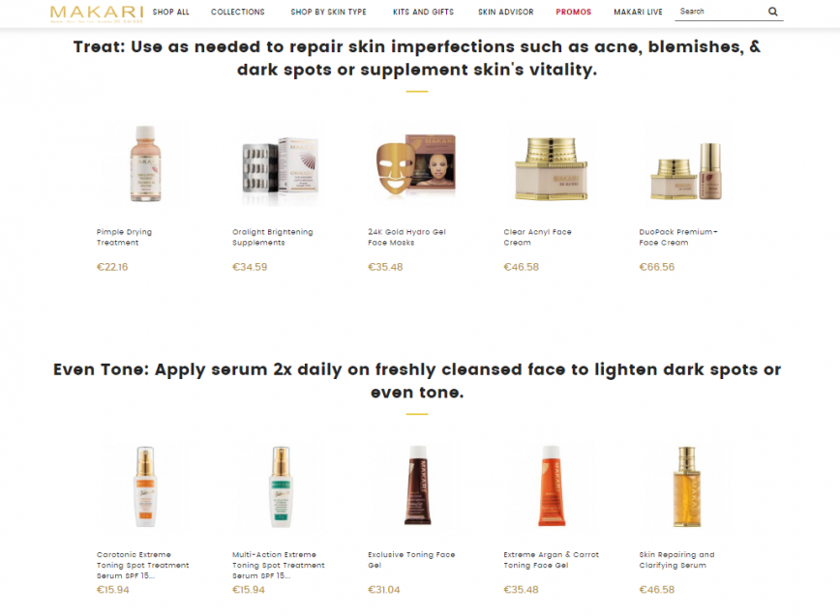Open the MAKARI LIVE link

click(638, 12)
